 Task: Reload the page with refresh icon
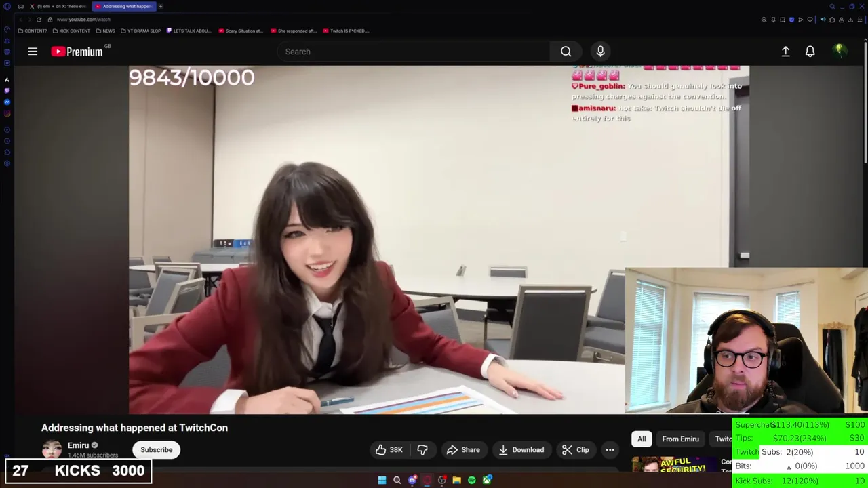39,20
